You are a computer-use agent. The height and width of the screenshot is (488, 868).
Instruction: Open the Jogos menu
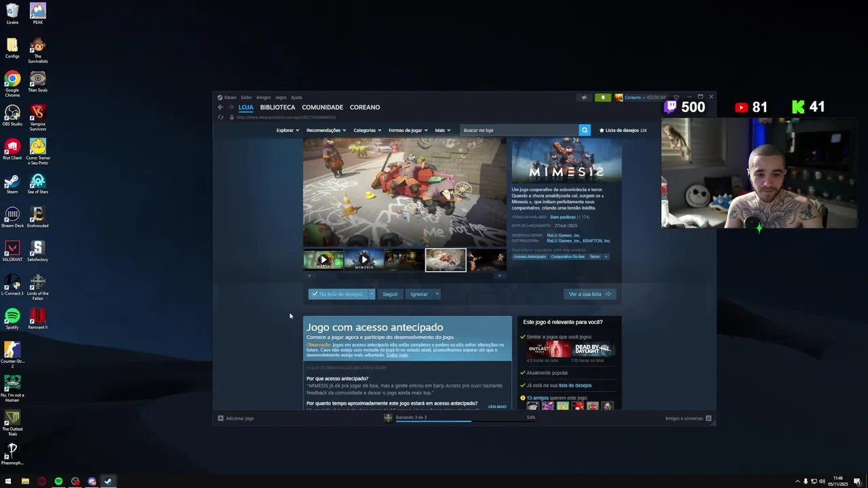point(281,98)
